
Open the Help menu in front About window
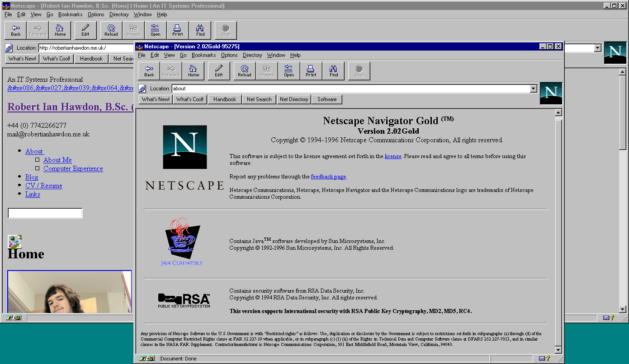tap(295, 55)
